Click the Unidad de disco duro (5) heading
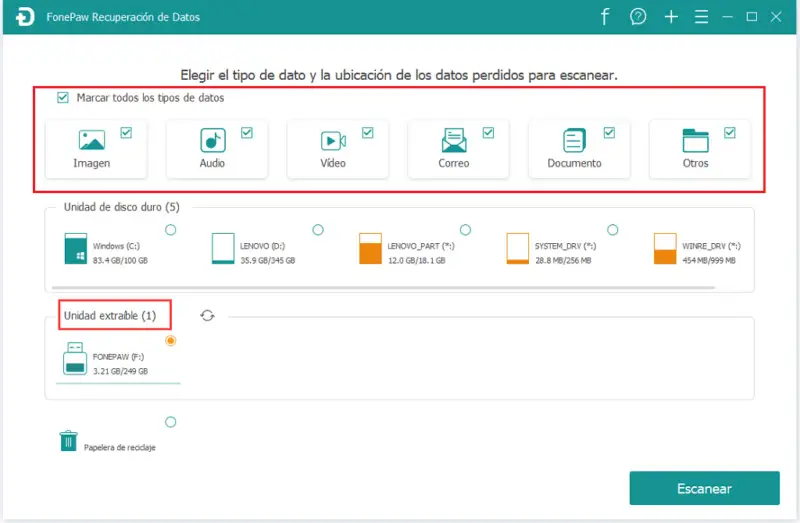The width and height of the screenshot is (800, 523). click(121, 207)
